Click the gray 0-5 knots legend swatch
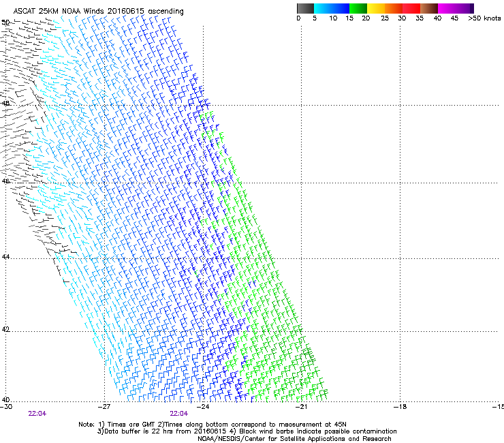This screenshot has height=443, width=504. pos(305,8)
